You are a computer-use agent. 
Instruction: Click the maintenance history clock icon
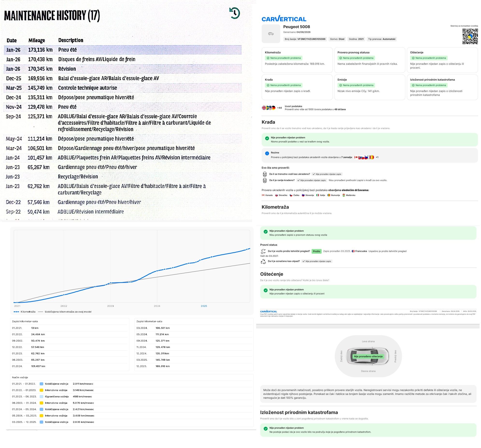click(x=234, y=13)
